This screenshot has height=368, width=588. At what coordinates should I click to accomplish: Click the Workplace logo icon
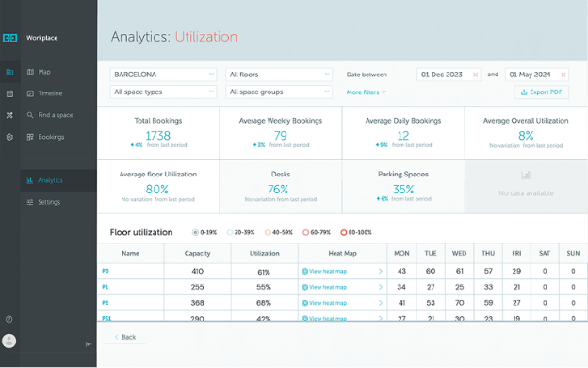[x=9, y=38]
